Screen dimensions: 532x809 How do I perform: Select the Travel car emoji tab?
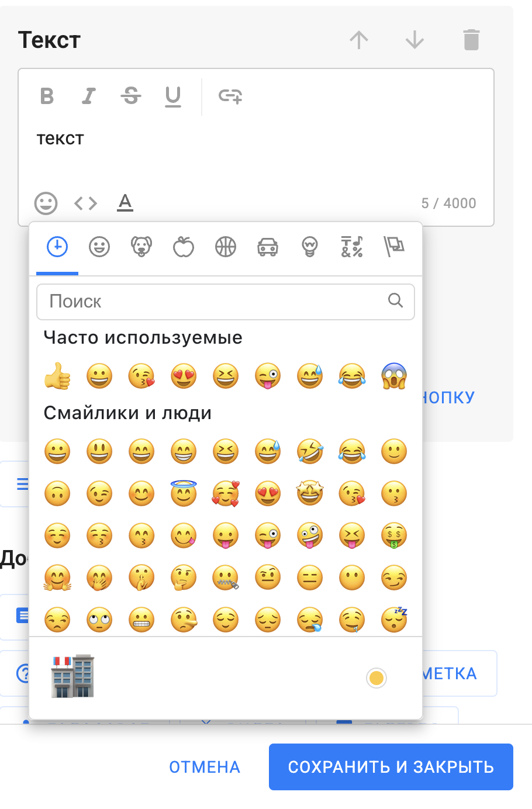pos(268,247)
